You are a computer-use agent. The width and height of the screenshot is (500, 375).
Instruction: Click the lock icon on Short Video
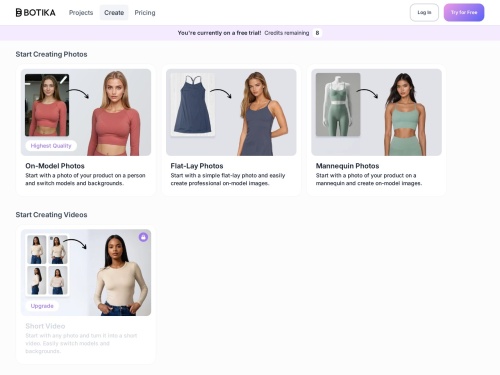click(143, 237)
